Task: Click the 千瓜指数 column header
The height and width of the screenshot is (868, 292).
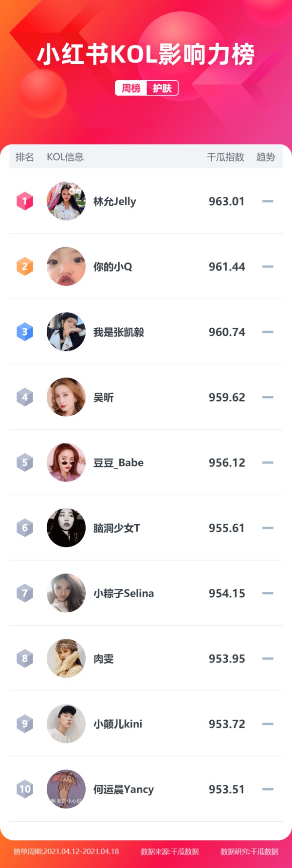Action: point(225,157)
